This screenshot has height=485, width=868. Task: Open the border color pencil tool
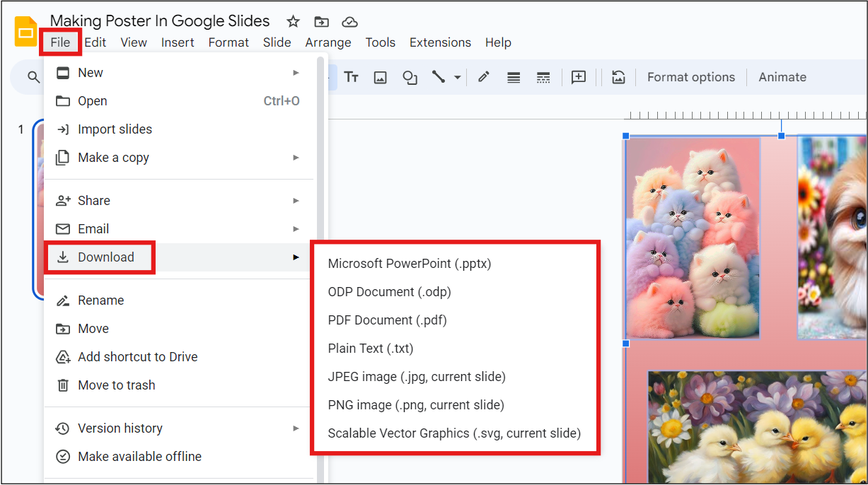click(483, 77)
